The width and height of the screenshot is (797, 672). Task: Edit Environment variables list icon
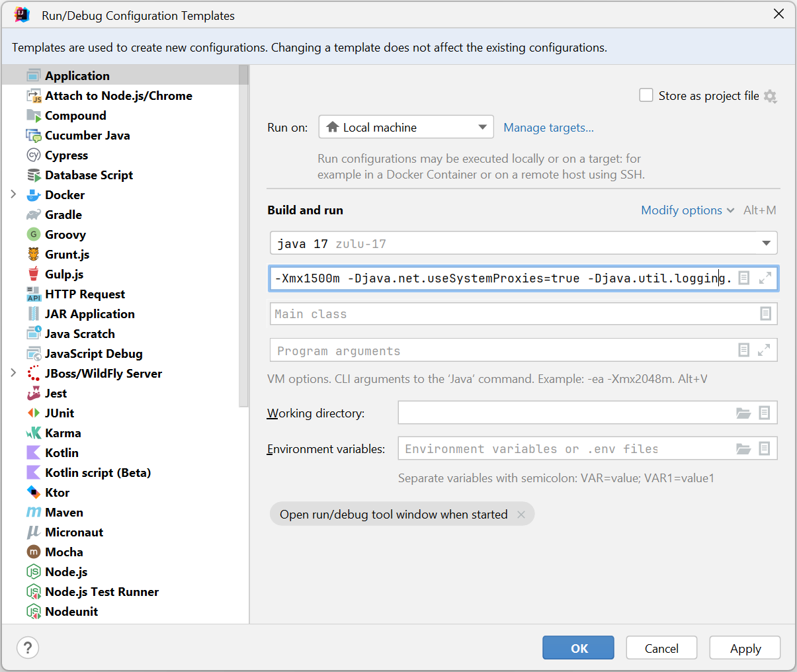pos(765,448)
